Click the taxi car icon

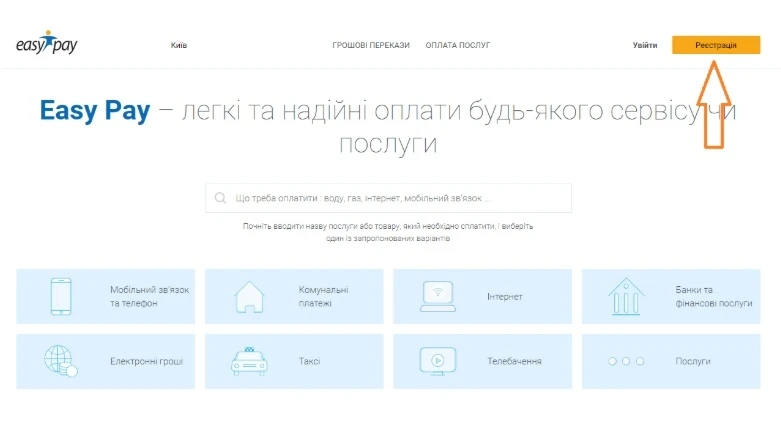249,361
